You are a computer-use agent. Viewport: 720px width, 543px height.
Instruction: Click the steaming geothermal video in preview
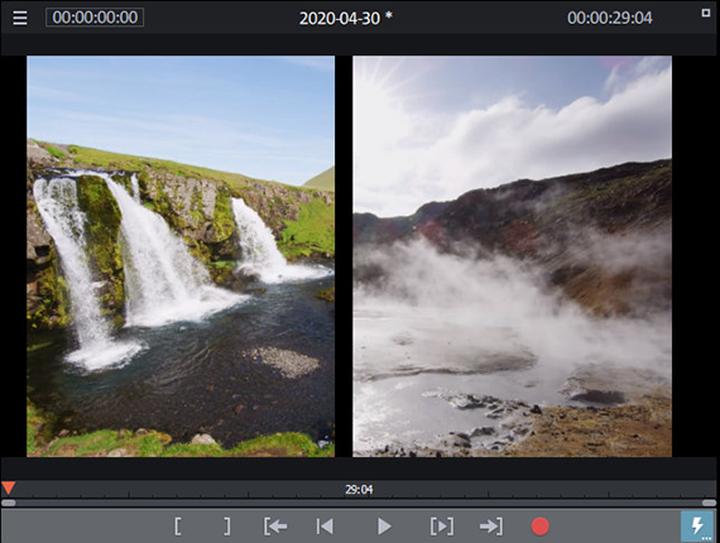click(x=512, y=256)
